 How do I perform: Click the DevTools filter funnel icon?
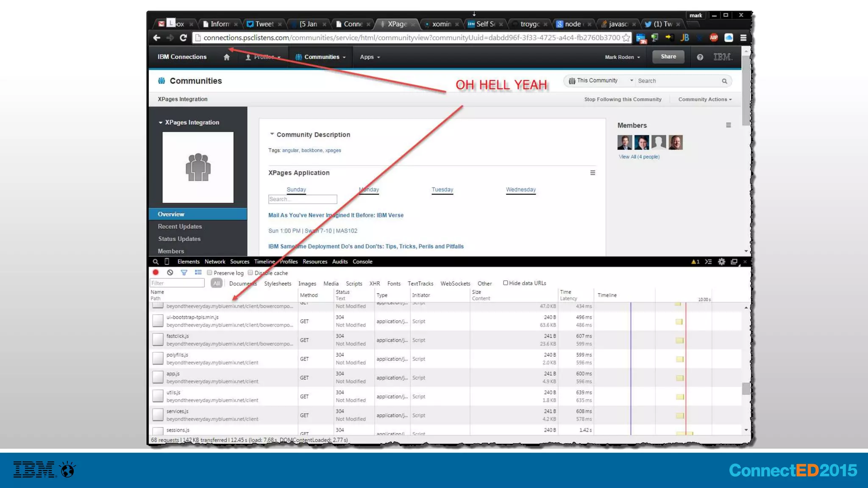tap(184, 272)
